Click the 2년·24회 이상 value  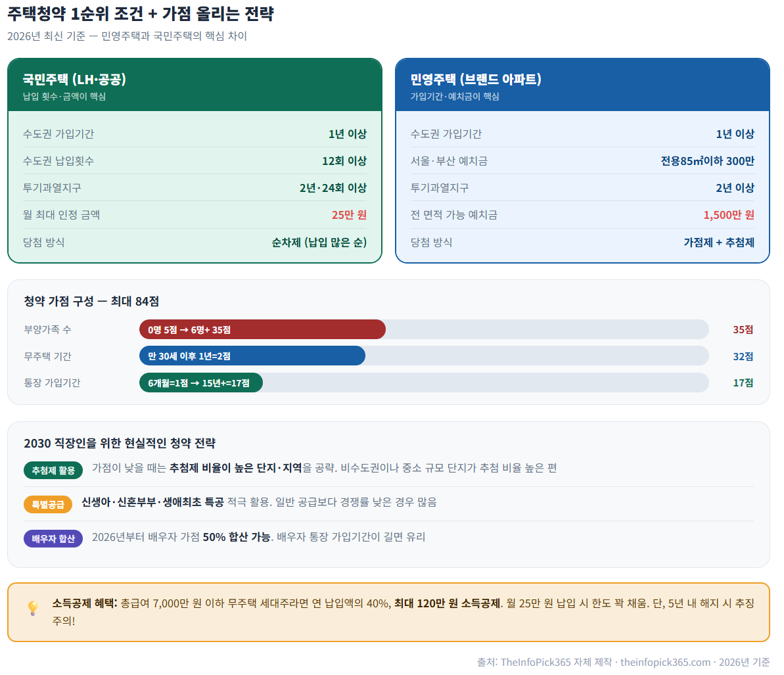[x=333, y=188]
